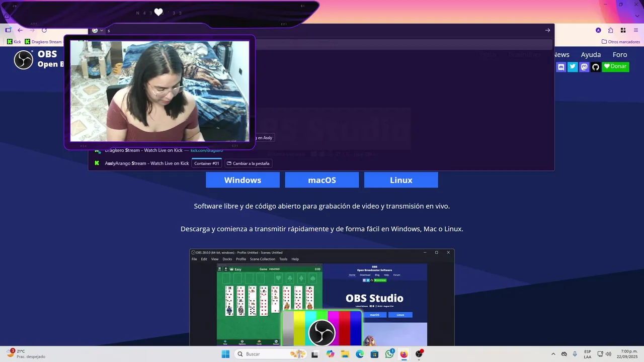Open the purple account avatar icon

tap(598, 30)
